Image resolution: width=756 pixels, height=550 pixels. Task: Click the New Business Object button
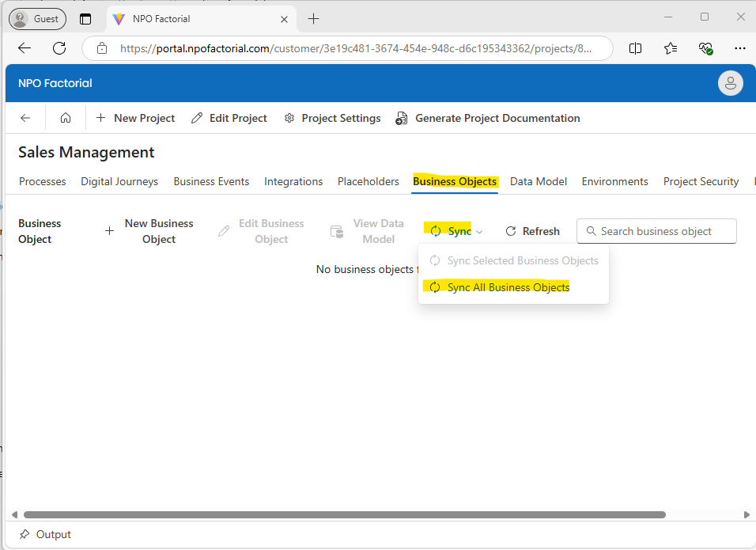(150, 231)
